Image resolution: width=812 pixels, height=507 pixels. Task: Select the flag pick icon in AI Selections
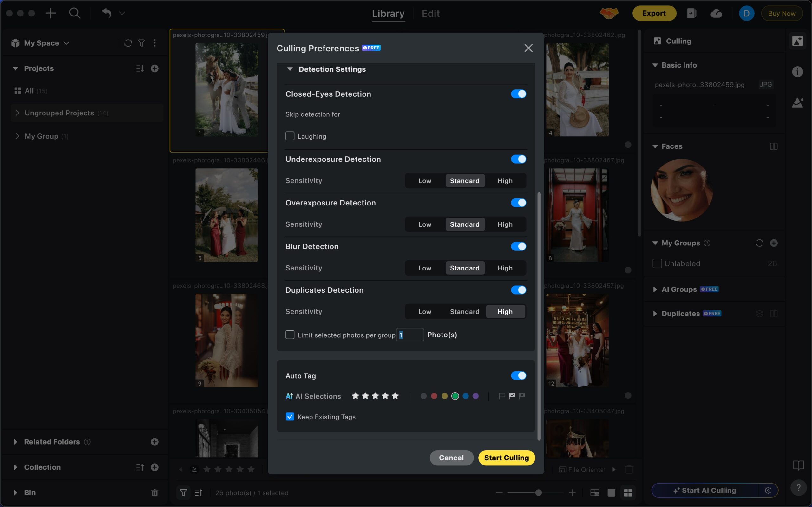(x=512, y=396)
